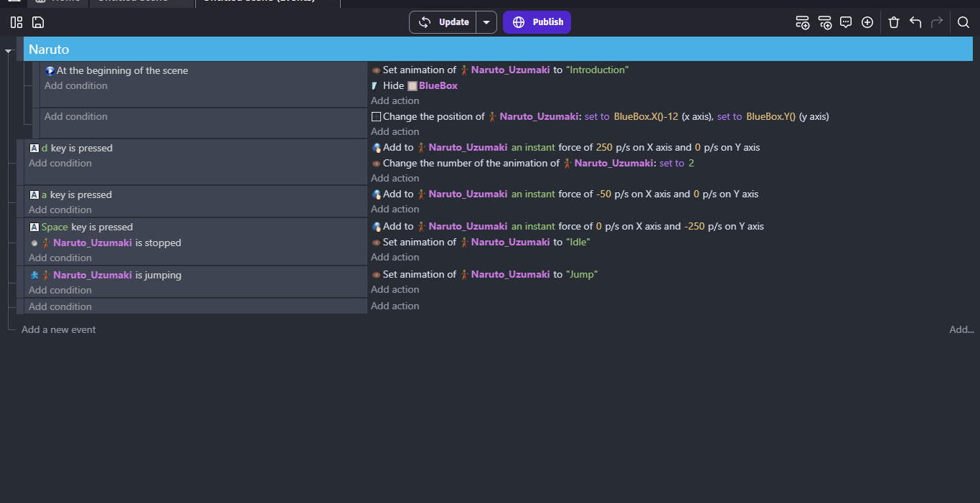The height and width of the screenshot is (503, 980).
Task: Edit the Space key parameter
Action: coord(55,227)
